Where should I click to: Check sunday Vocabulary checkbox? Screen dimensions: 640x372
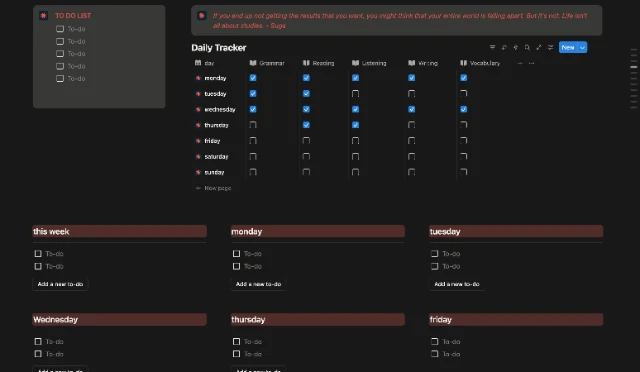tap(464, 172)
